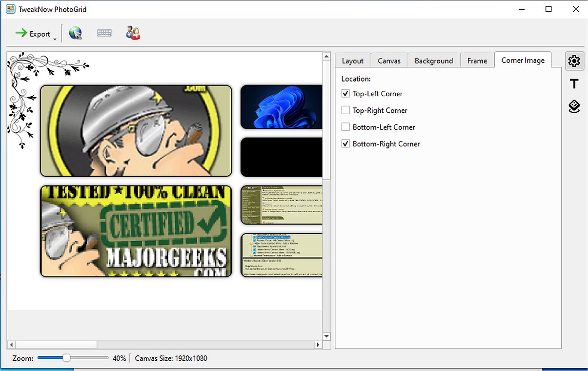The width and height of the screenshot is (588, 371).
Task: Click the Zoom: label
Action: point(23,358)
